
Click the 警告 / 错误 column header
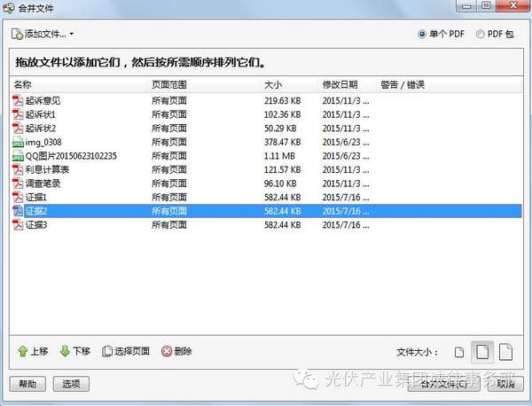tap(403, 84)
